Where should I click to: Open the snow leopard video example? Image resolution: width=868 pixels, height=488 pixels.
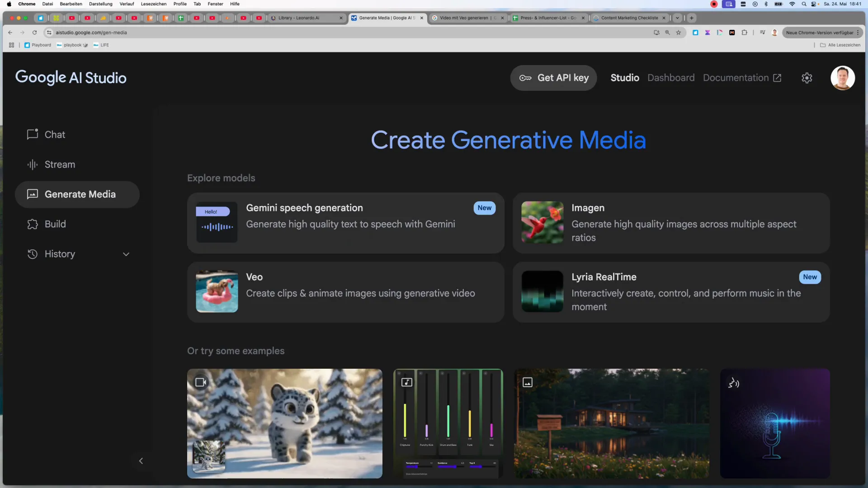[x=285, y=423]
